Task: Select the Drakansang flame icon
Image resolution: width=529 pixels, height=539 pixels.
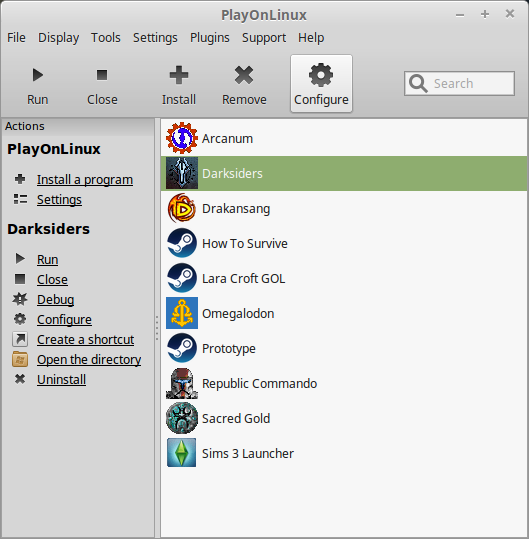Action: coord(182,208)
